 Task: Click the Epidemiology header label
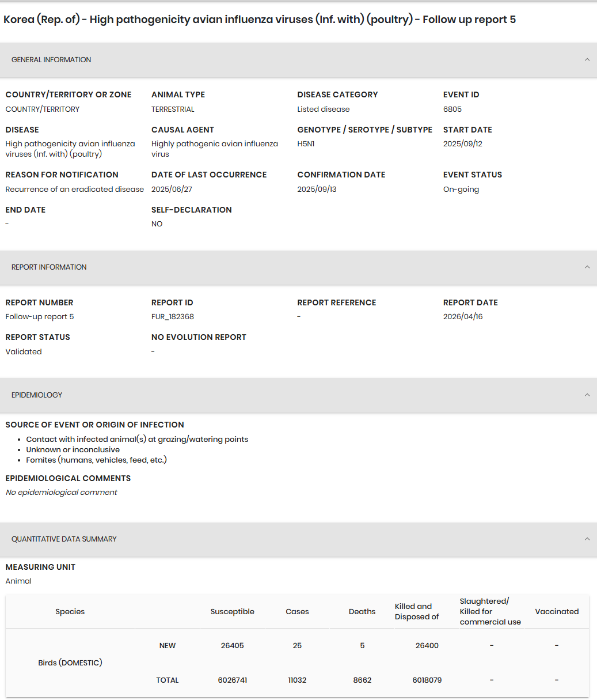37,395
